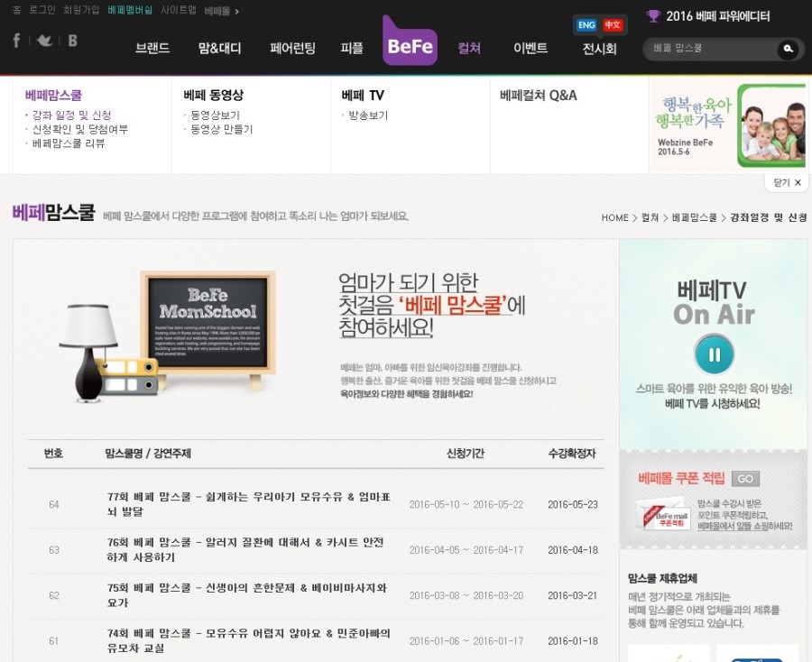812x662 pixels.
Task: Click application period 2016-05-10 ~ 2016-05-22
Action: [x=466, y=504]
